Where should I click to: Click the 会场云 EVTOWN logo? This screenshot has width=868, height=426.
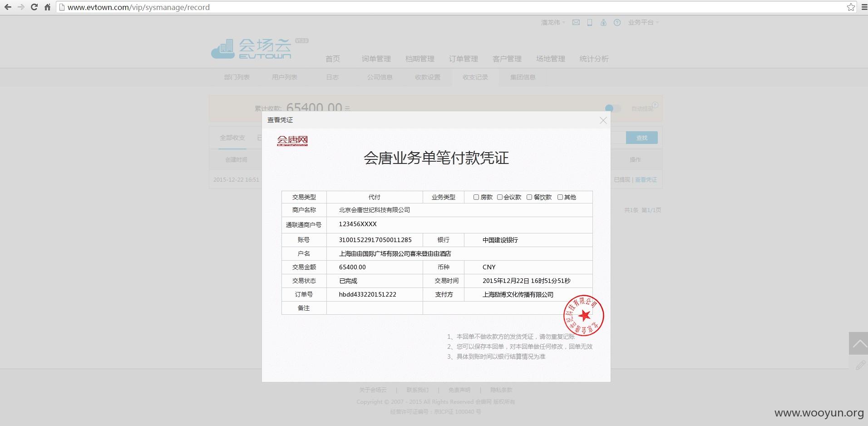[252, 49]
